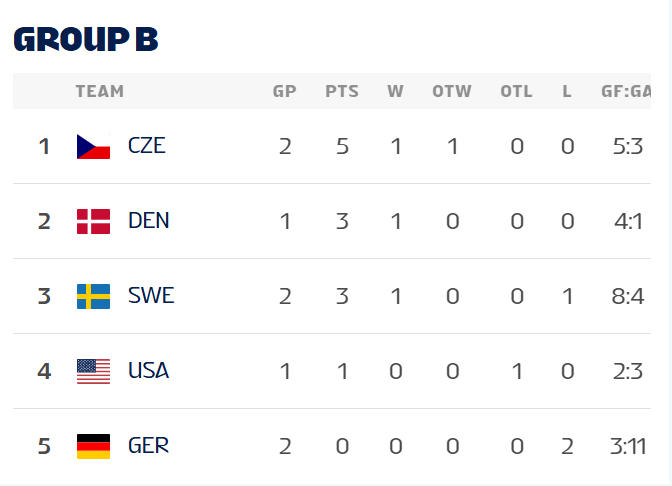The height and width of the screenshot is (486, 672).
Task: Click the GP column header
Action: 285,91
